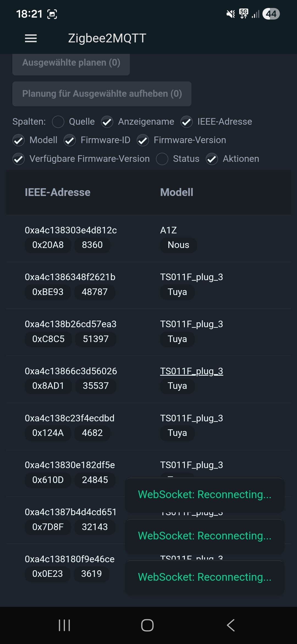Tap the Android back navigation button
Screen dimensions: 297x644
231,625
